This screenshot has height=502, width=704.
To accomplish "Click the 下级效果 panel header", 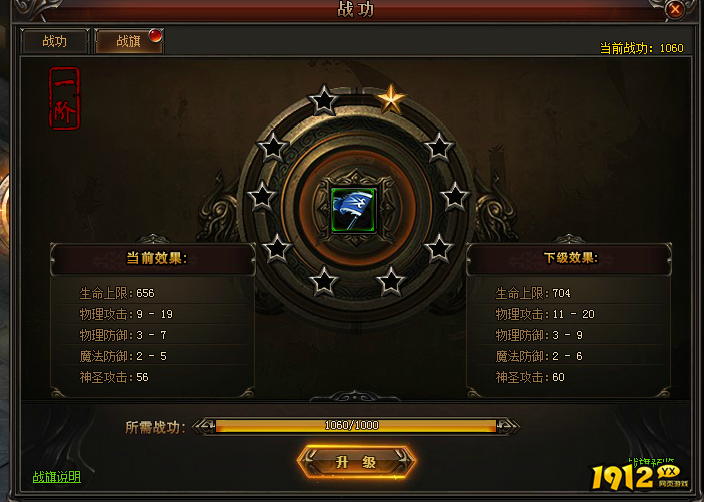I will [569, 259].
